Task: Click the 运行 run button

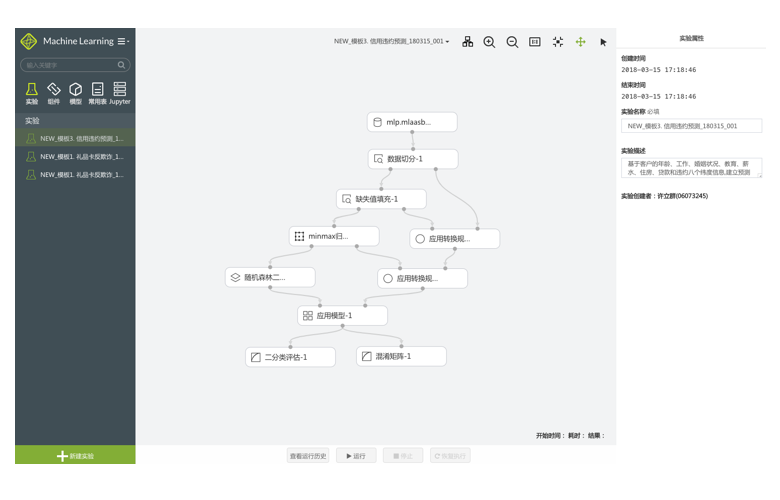Action: pos(356,456)
